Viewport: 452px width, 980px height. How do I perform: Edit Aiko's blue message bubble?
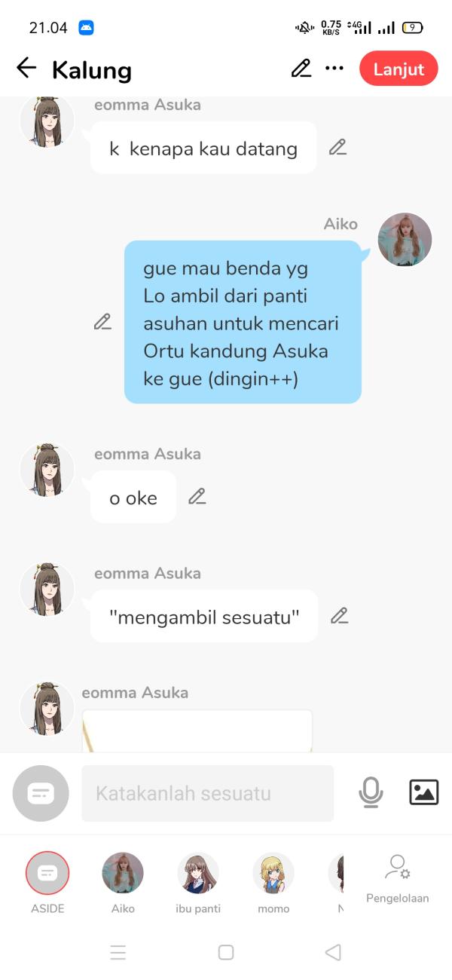pyautogui.click(x=102, y=322)
